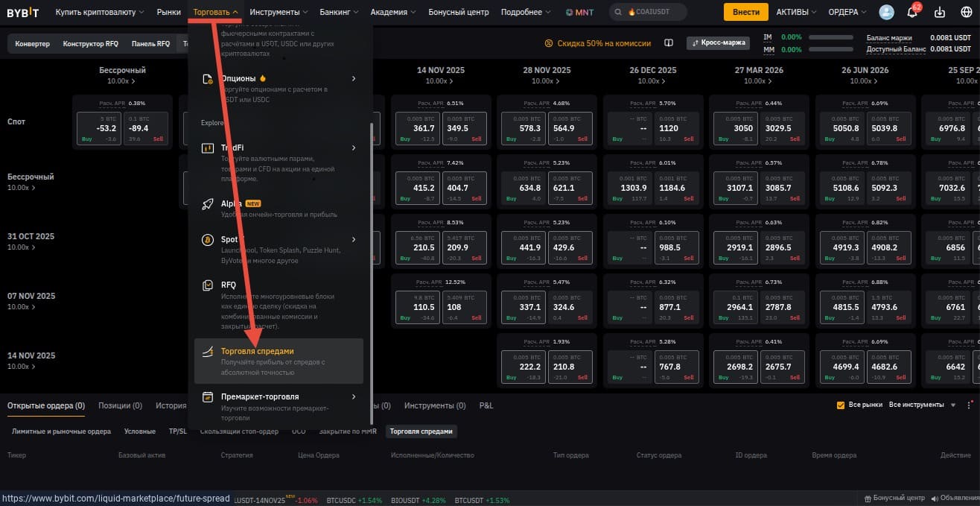Click the announcements icon in footer

(933, 499)
